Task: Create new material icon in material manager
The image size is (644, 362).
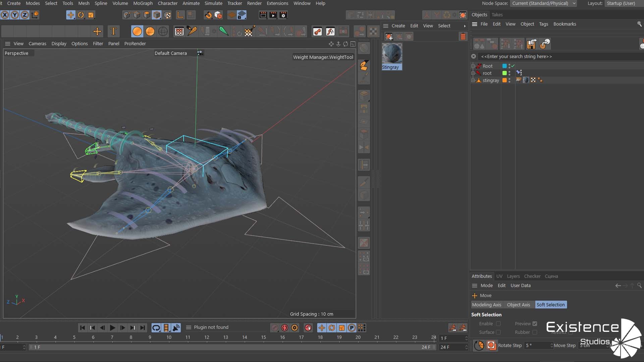Action: (389, 37)
